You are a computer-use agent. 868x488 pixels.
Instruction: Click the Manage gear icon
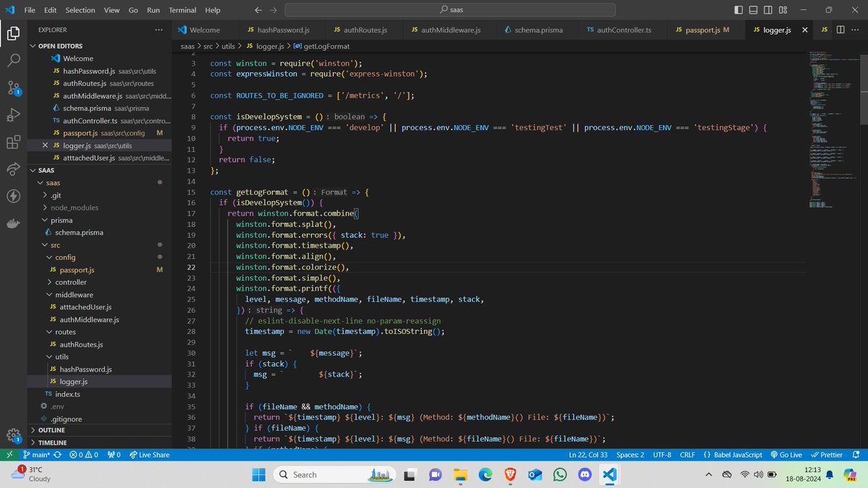[x=14, y=435]
